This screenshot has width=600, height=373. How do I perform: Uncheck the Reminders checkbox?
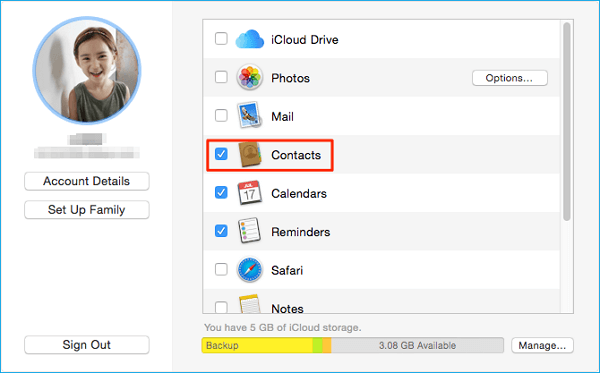click(221, 231)
